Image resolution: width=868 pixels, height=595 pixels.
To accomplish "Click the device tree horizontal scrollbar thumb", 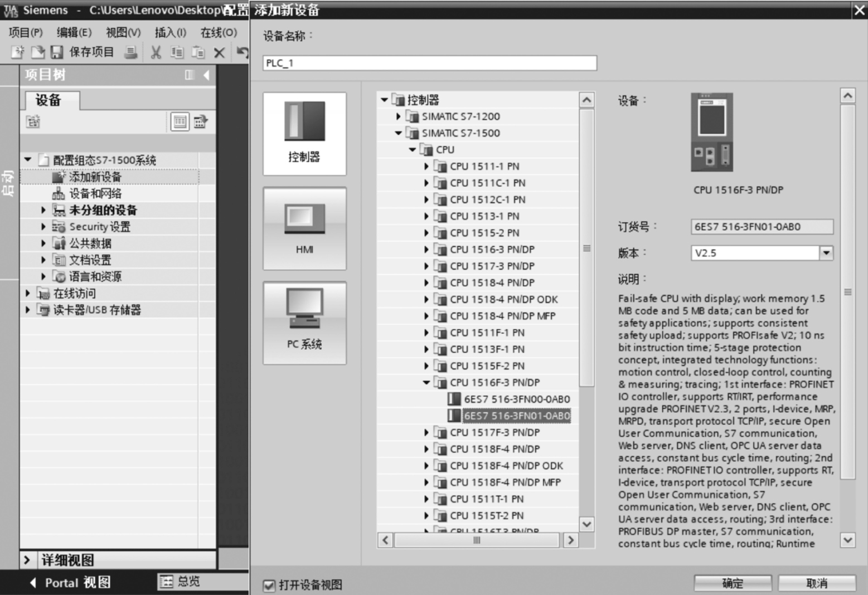I will tap(477, 540).
